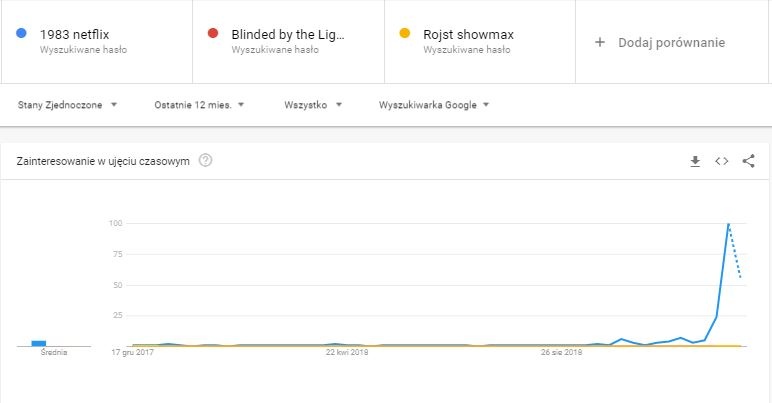The width and height of the screenshot is (772, 403).
Task: Click the blue Średnia average bar
Action: [x=39, y=343]
